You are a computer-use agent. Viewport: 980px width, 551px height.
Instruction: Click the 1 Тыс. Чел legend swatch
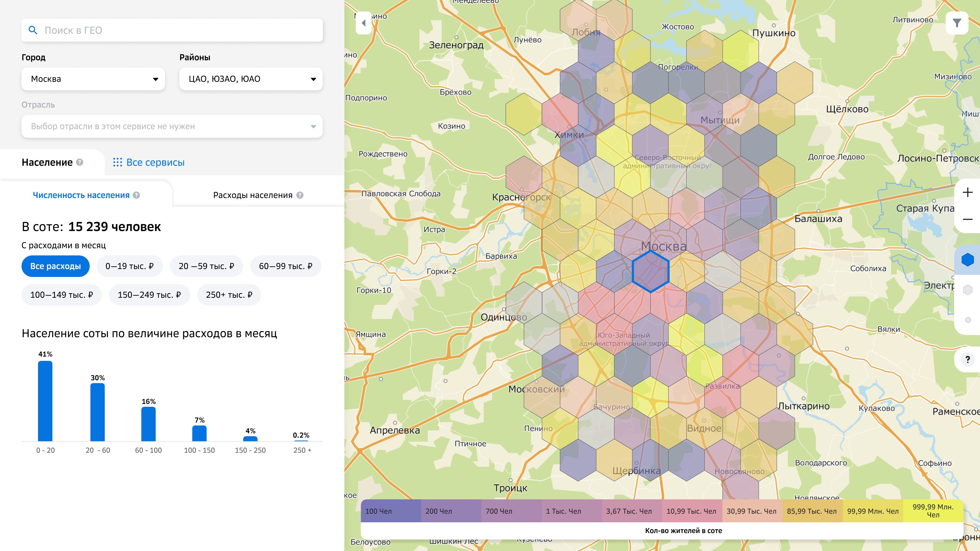572,511
